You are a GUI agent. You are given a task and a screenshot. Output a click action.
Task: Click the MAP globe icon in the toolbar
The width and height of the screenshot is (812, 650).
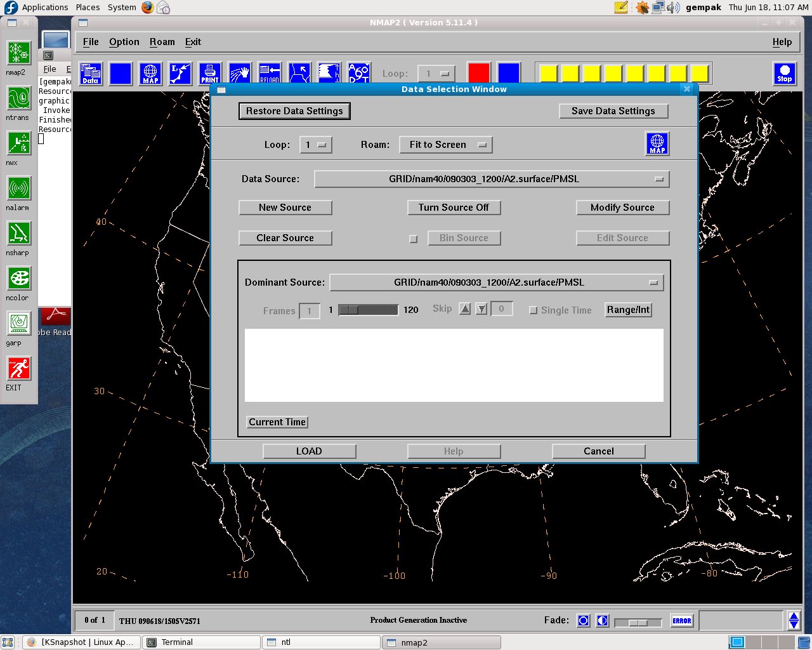[150, 73]
